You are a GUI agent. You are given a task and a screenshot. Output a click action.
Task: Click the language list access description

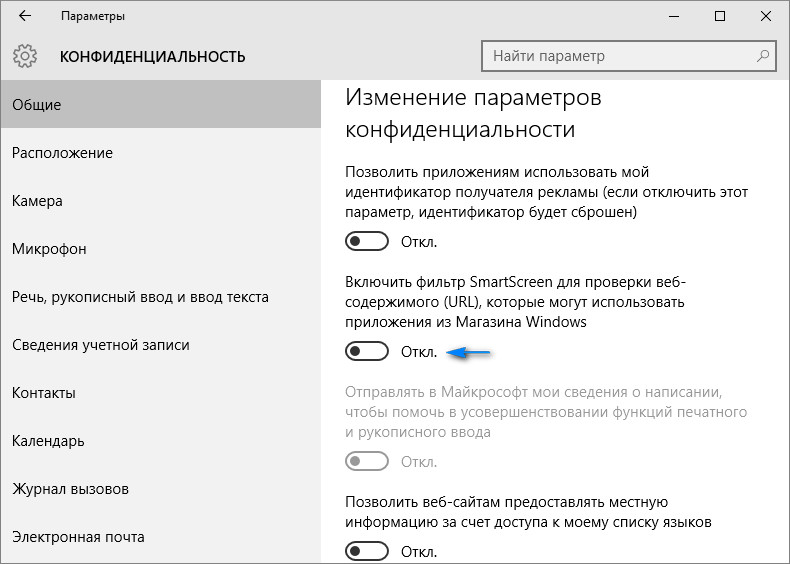click(x=529, y=512)
